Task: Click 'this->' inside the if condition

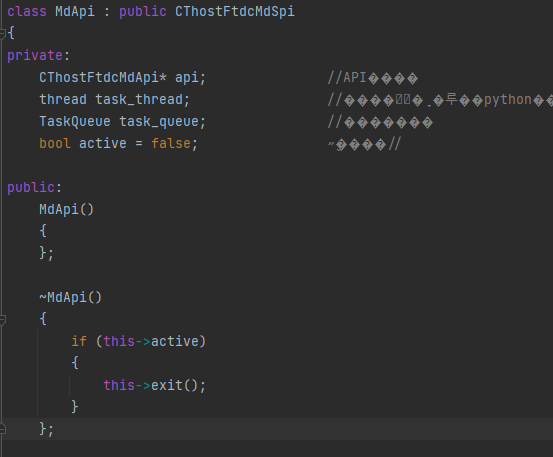Action: pyautogui.click(x=127, y=341)
